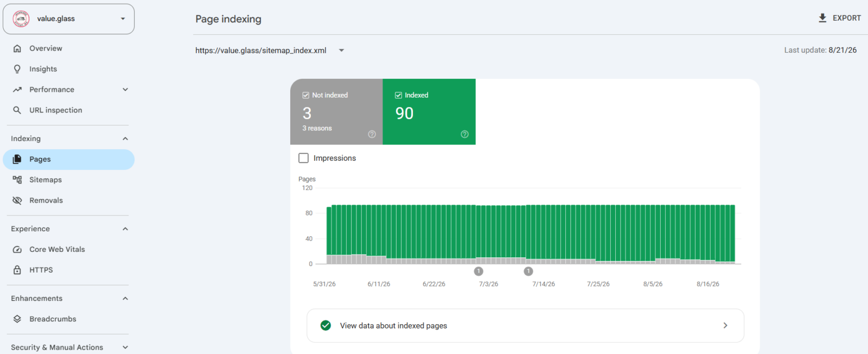
Task: Collapse the Indexing section chevron
Action: 125,138
